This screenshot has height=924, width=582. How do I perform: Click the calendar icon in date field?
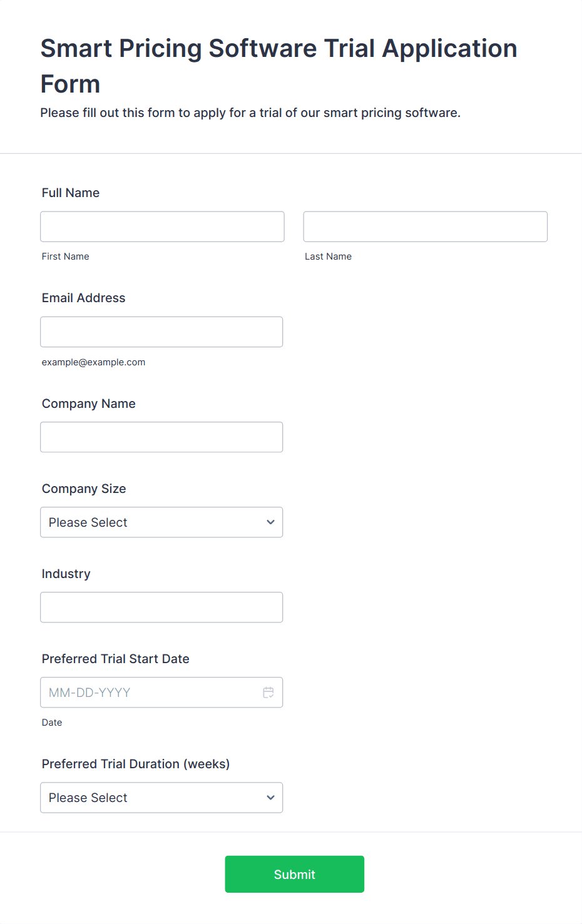click(268, 693)
